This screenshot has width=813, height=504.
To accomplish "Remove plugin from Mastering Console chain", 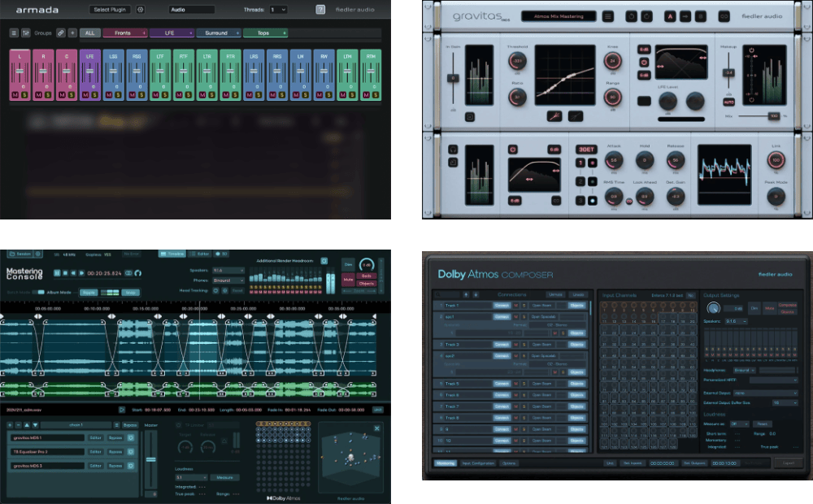I will tap(18, 425).
